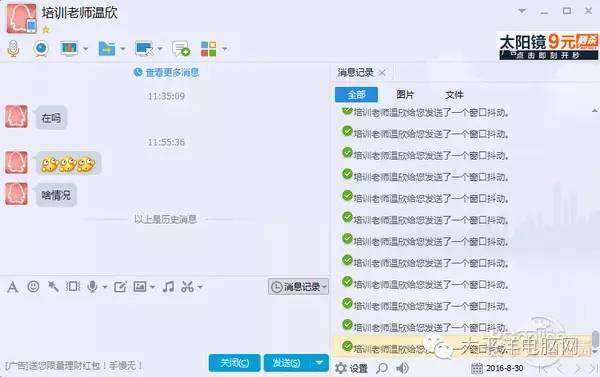
Task: Open the send file folder icon
Action: [107, 49]
